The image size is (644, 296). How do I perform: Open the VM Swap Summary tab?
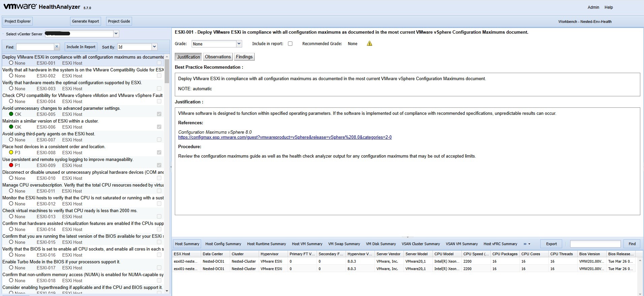tap(344, 244)
